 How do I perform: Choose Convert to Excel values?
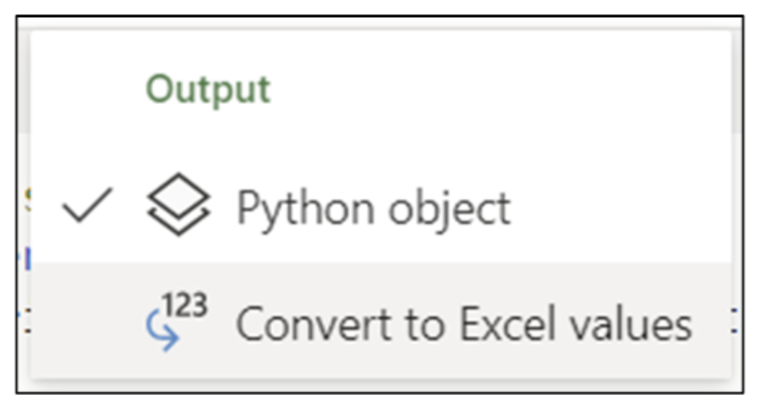462,324
